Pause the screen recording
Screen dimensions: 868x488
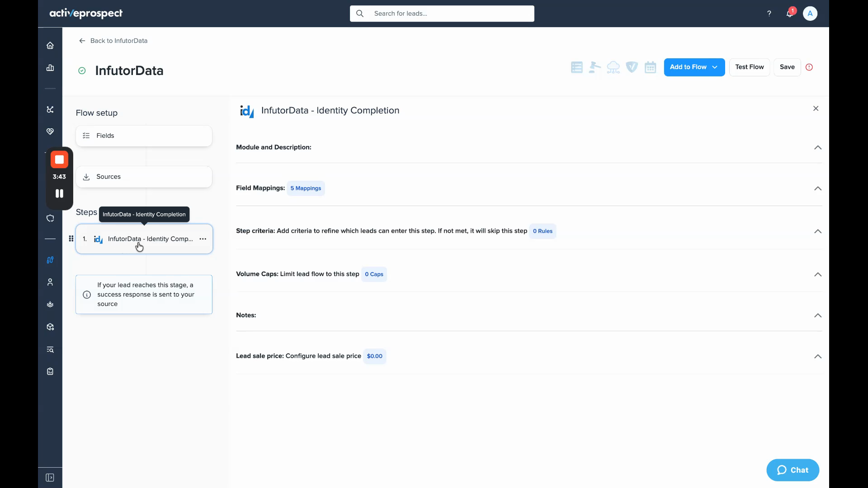[x=59, y=193]
